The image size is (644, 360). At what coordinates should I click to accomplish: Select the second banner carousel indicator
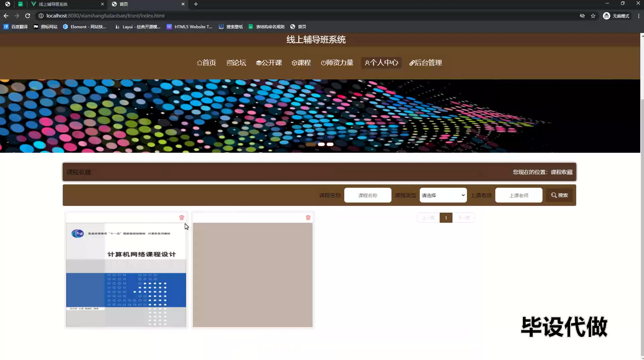[321, 144]
